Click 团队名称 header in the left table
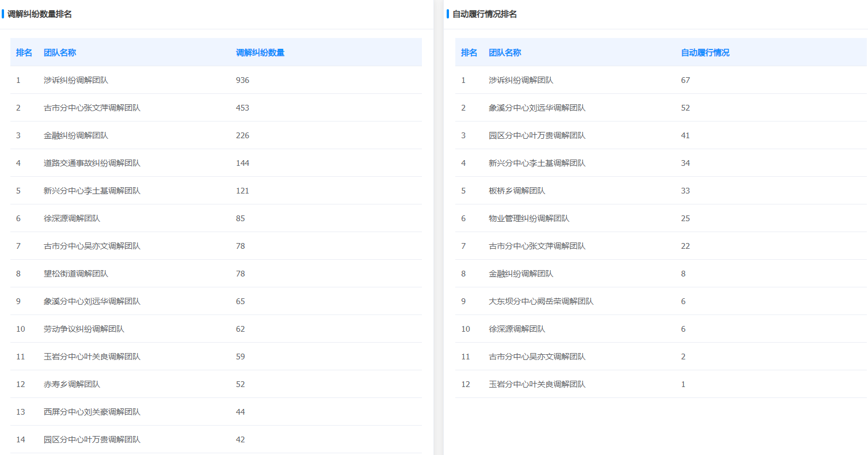Viewport: 868px width, 455px height. click(60, 52)
